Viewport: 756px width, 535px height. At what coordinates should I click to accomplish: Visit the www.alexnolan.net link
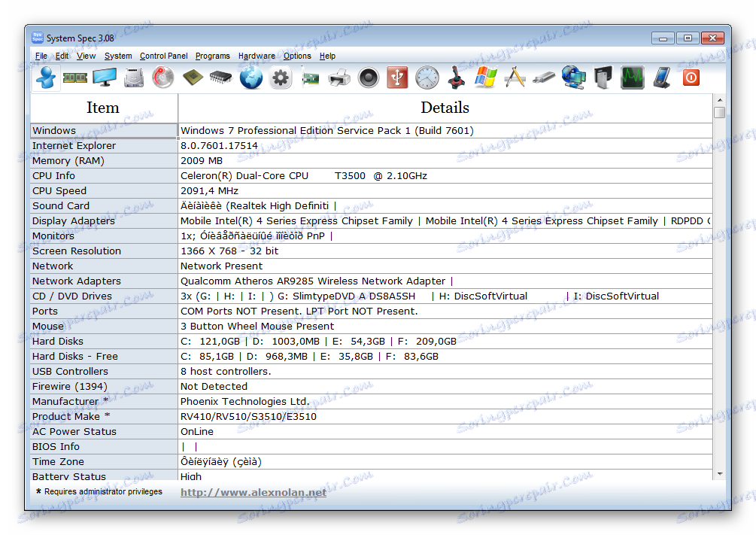(253, 493)
